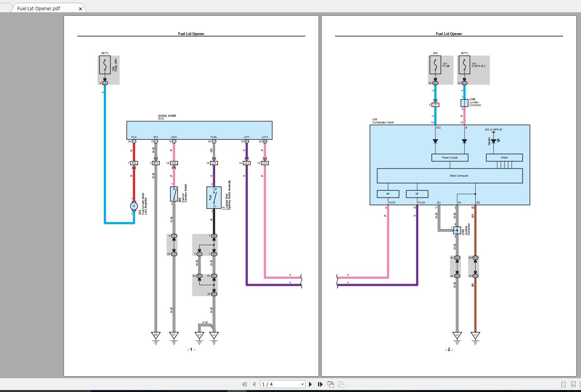The width and height of the screenshot is (581, 392).
Task: Click the S42 Fuel Lid Motor symbol
Action: tap(134, 205)
